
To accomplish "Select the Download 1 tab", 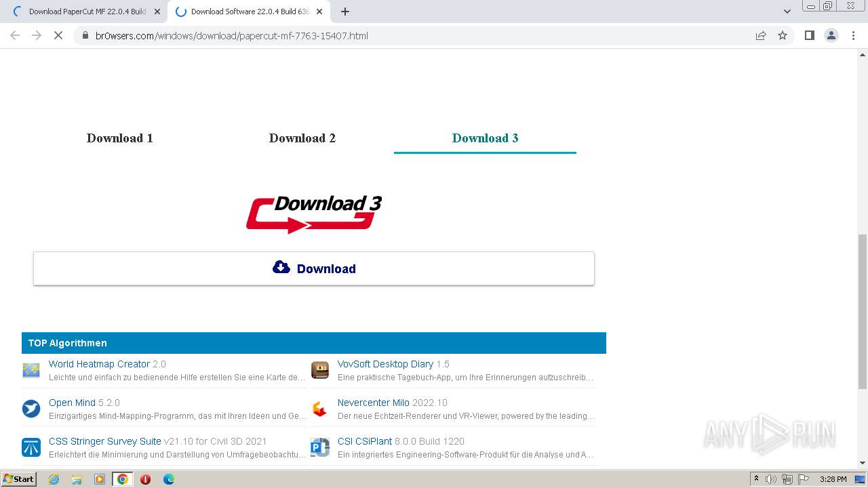I will tap(120, 138).
